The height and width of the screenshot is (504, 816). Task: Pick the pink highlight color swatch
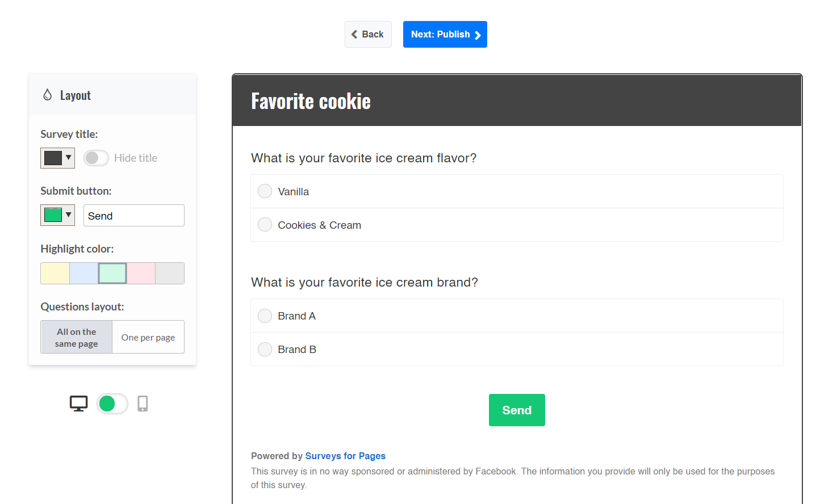pos(141,273)
